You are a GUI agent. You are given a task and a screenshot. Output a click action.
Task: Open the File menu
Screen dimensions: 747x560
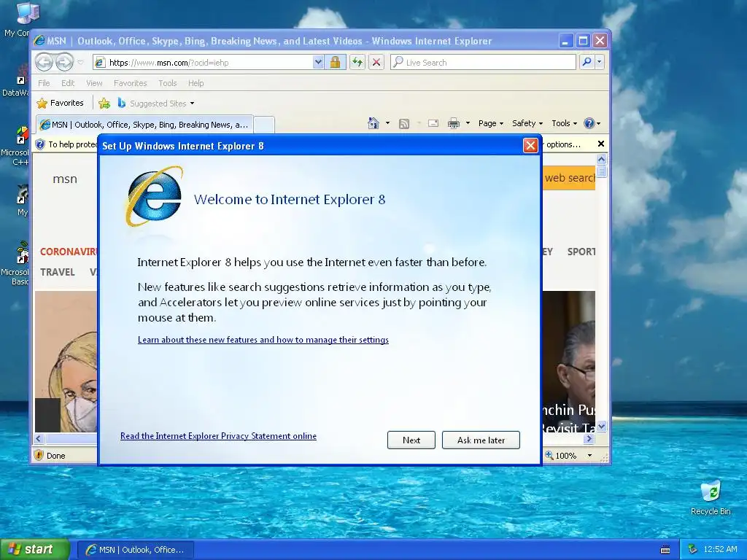click(44, 83)
